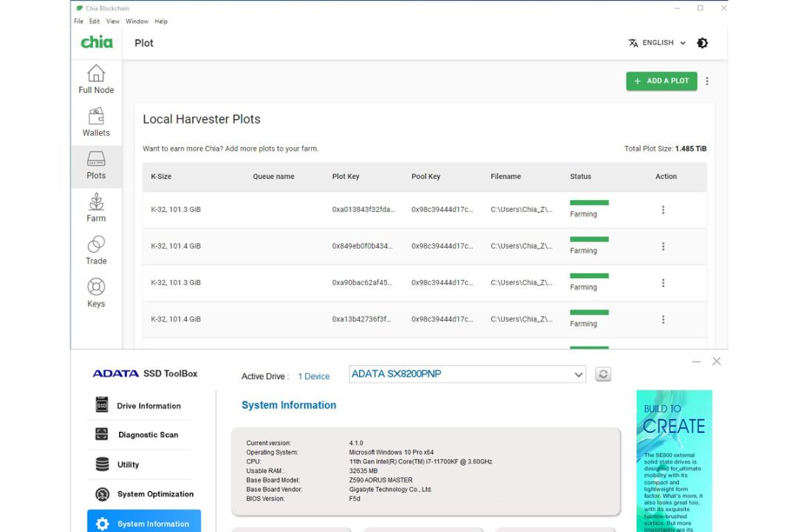Image resolution: width=798 pixels, height=532 pixels.
Task: Open Drive Information in ADATA ToolBox
Action: 140,405
